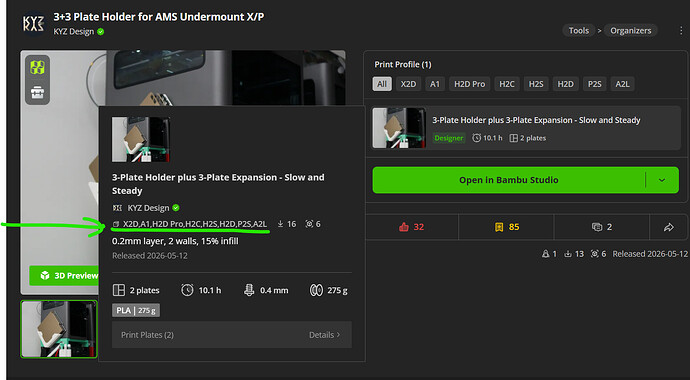Click the compatible printers list X2D,A1,H2D Pro
Image resolution: width=690 pixels, height=380 pixels.
(x=195, y=224)
